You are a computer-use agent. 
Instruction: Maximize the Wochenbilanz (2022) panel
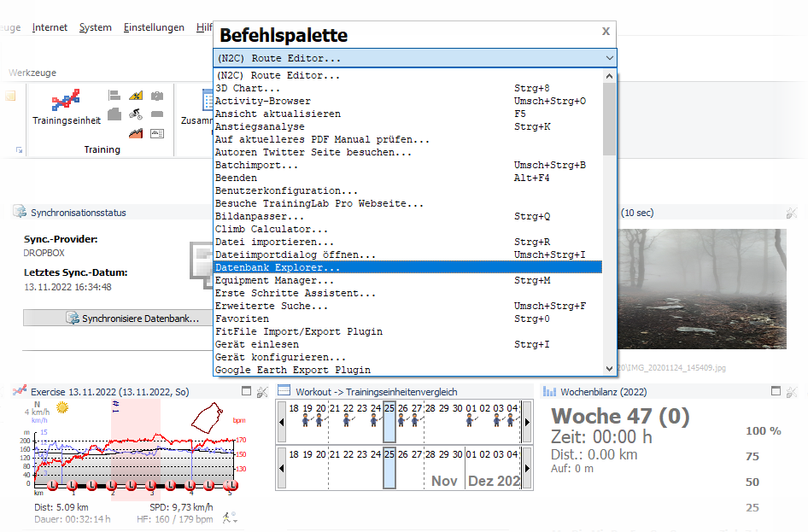tap(776, 391)
